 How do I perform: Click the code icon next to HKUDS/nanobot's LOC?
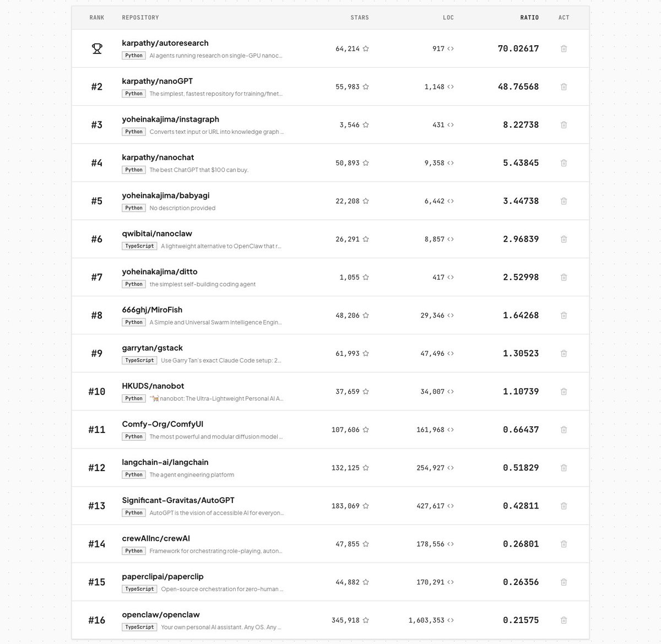click(451, 391)
